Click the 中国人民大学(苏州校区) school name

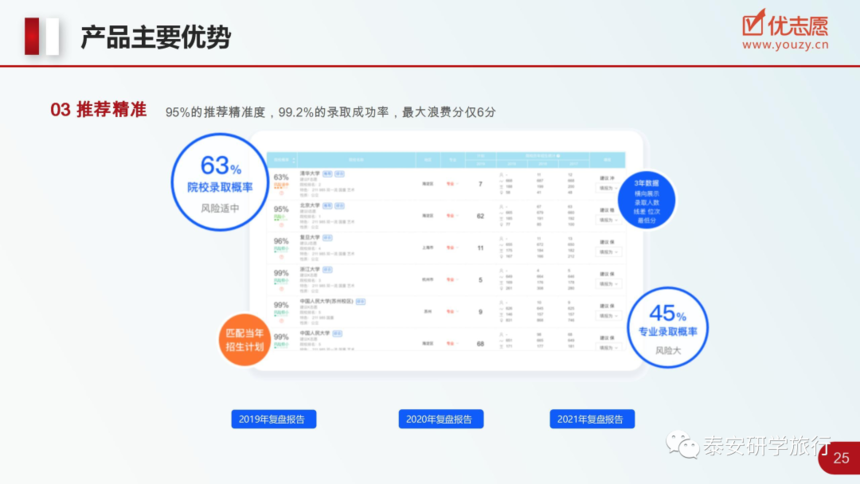(x=326, y=301)
